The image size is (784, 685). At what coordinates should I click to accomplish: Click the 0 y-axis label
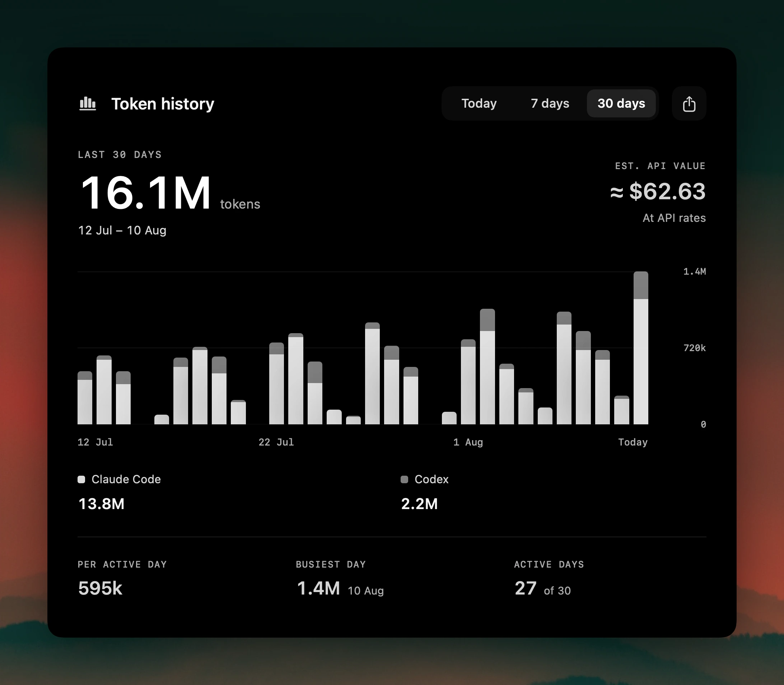pyautogui.click(x=703, y=424)
